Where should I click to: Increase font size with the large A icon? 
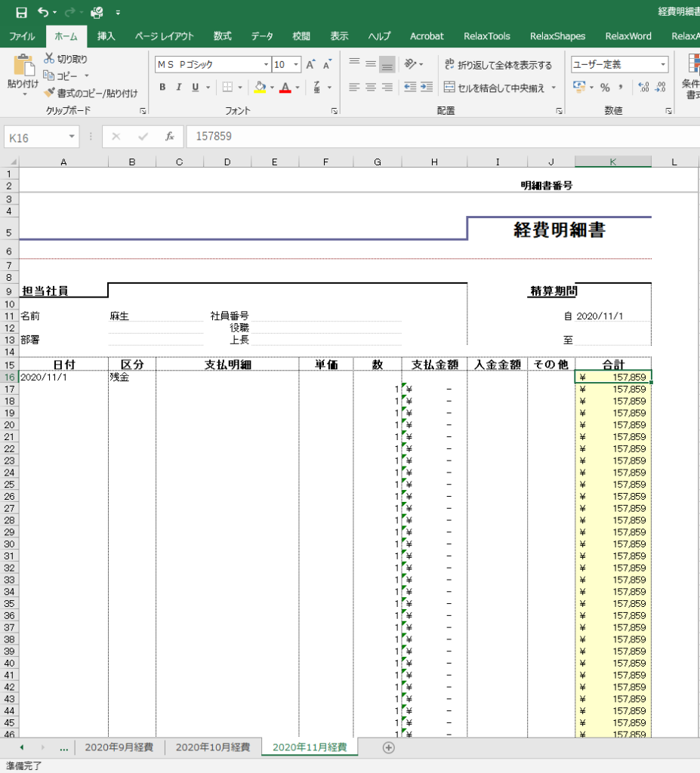coord(310,65)
